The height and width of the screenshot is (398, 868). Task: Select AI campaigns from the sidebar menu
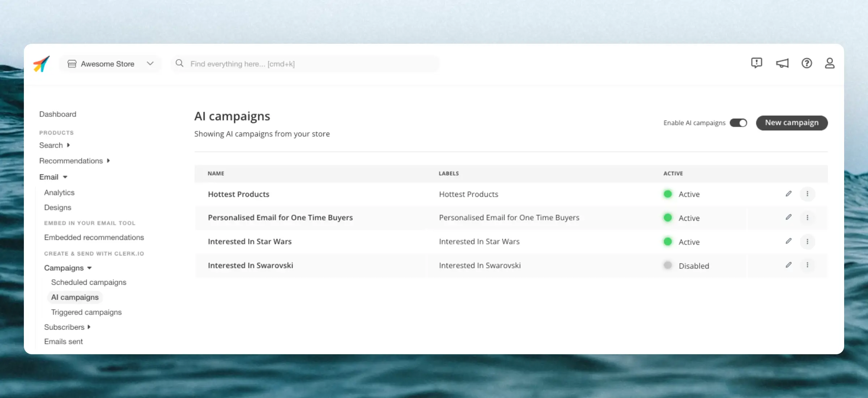click(75, 297)
